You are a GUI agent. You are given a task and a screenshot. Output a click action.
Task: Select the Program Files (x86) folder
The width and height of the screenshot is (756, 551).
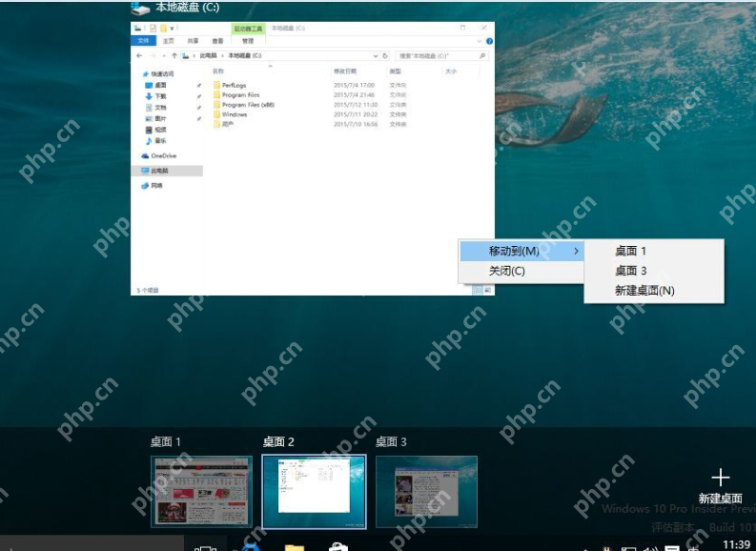(x=243, y=105)
